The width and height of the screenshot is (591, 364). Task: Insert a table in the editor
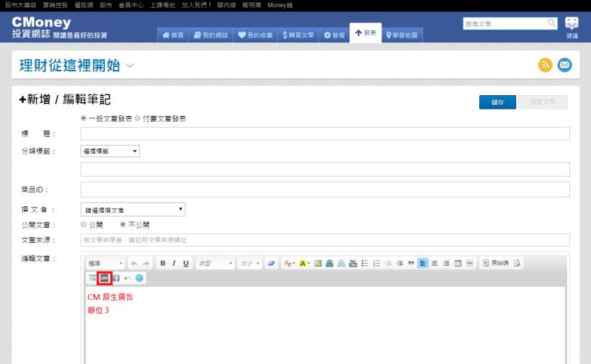tap(458, 263)
